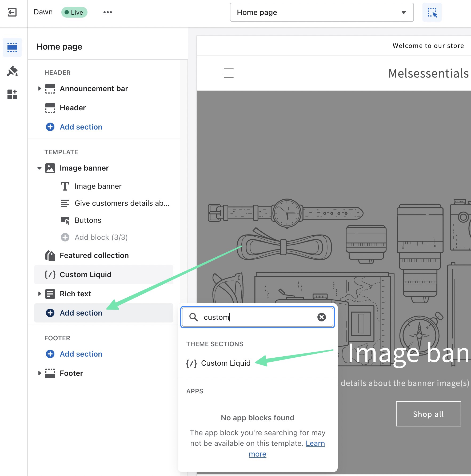Select the Featured collection section

pyautogui.click(x=94, y=255)
